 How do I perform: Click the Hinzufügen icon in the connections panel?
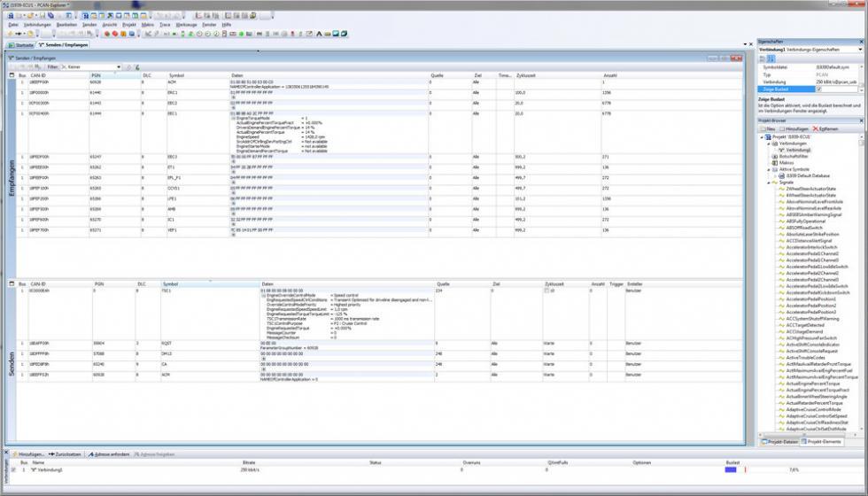(x=15, y=453)
